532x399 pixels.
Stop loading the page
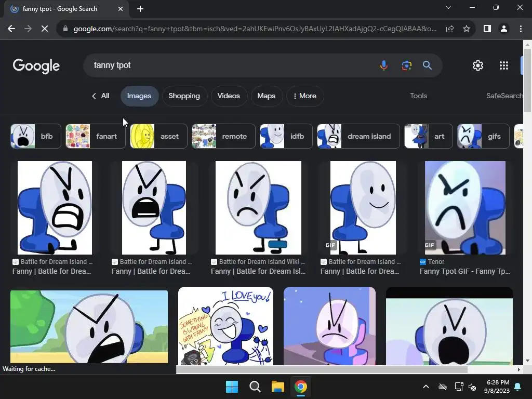tap(45, 29)
